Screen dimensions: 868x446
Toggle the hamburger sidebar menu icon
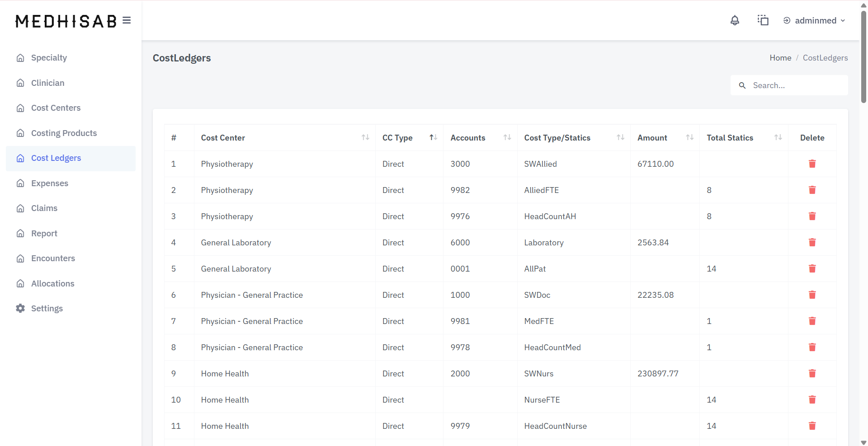click(127, 20)
